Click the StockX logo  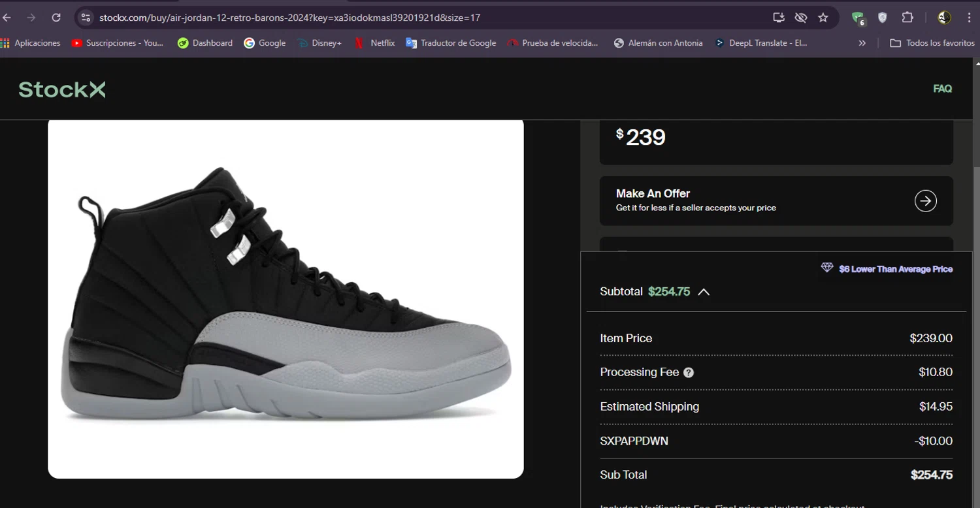(62, 89)
